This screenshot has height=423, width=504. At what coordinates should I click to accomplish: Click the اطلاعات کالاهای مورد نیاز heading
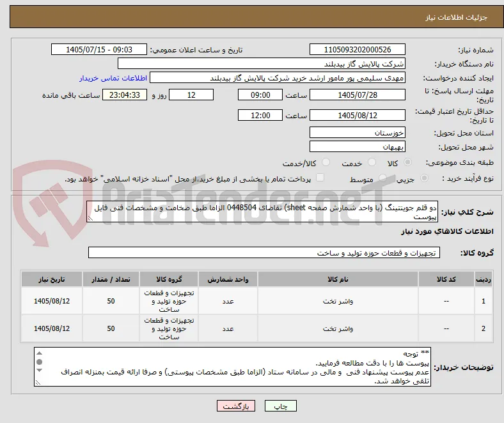click(447, 231)
